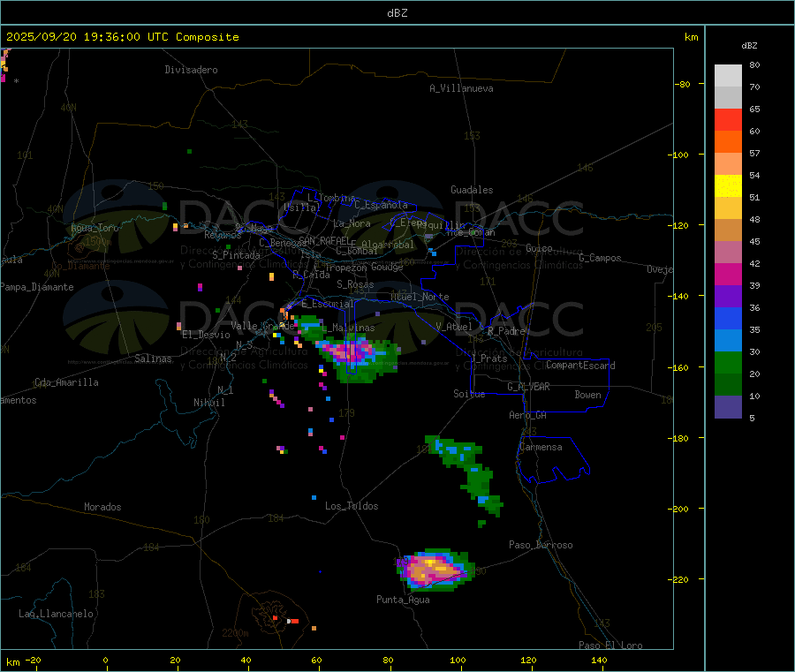Image resolution: width=795 pixels, height=672 pixels.
Task: Click the 70 dBZ gray legend swatch
Action: coord(728,98)
